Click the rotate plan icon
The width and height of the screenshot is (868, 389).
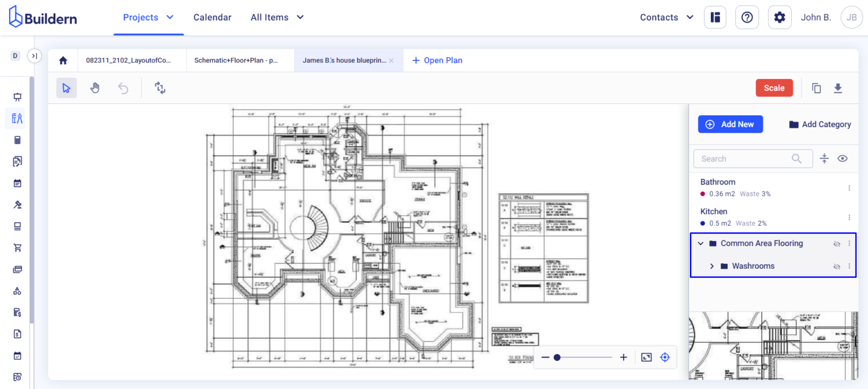[x=160, y=88]
